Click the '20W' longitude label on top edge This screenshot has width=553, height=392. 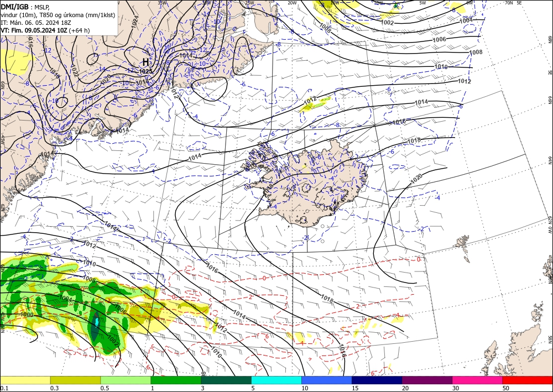point(292,3)
